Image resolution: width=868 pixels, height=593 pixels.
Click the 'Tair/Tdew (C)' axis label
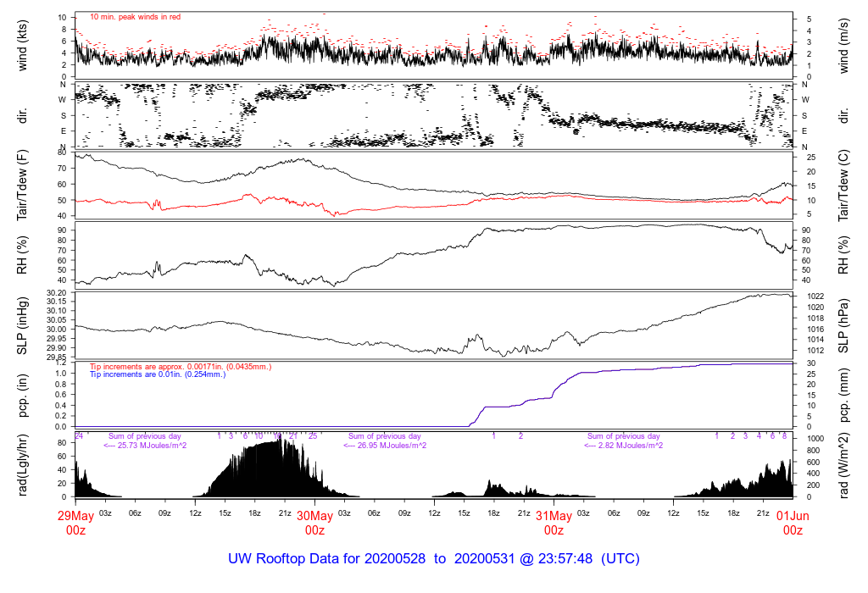coord(843,186)
